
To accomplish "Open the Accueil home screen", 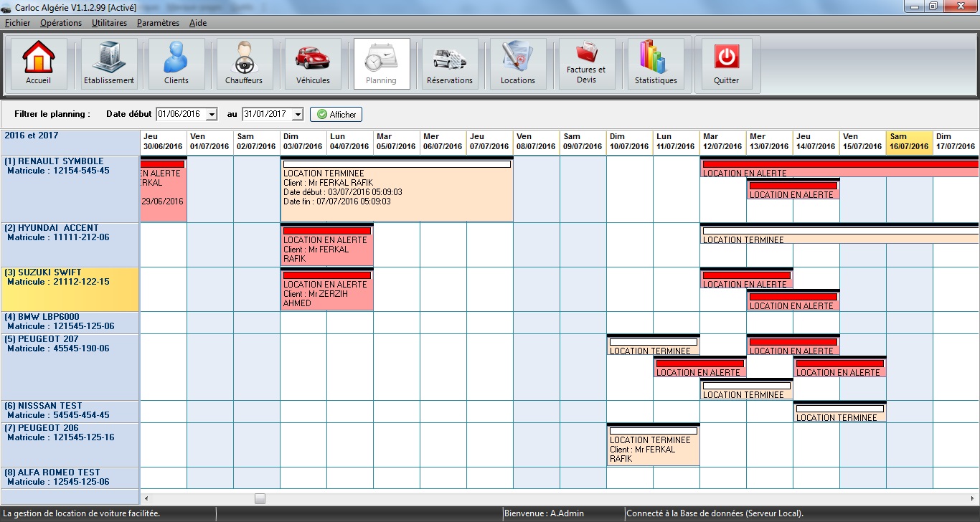I will pyautogui.click(x=38, y=63).
